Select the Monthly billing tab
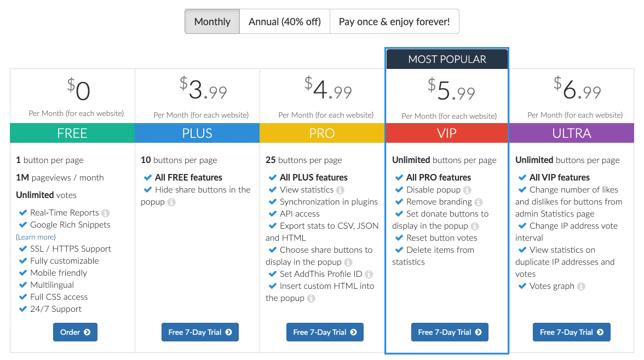Image resolution: width=644 pixels, height=360 pixels. click(x=212, y=21)
